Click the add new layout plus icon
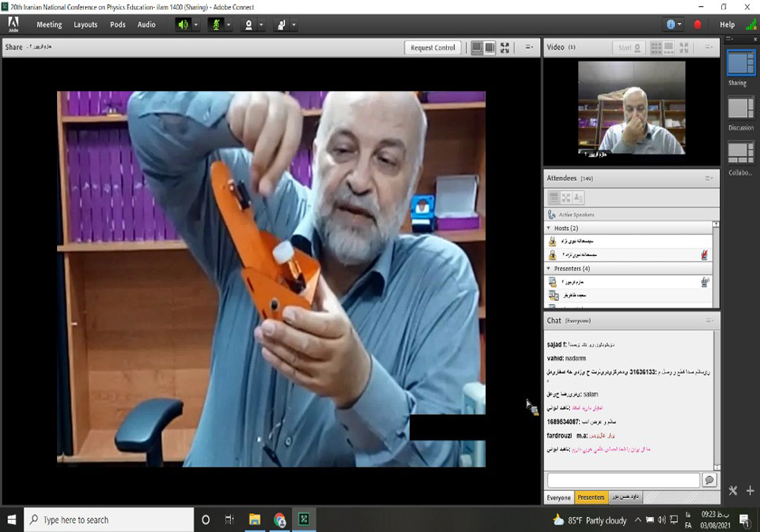Viewport: 760px width, 532px height. tap(749, 491)
